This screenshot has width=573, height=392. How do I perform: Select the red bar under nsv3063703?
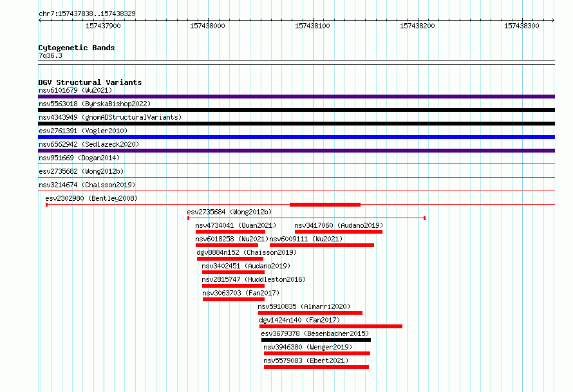234,299
